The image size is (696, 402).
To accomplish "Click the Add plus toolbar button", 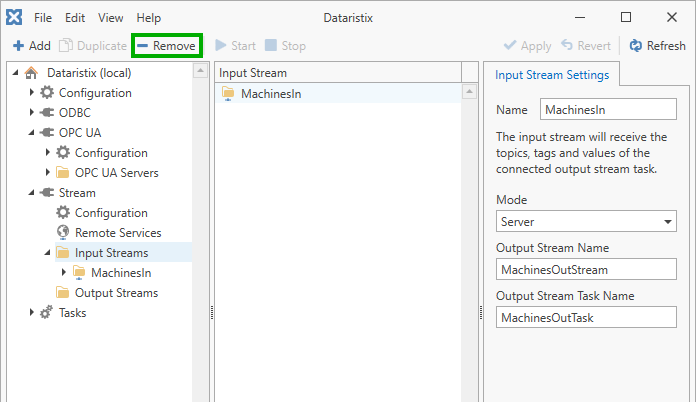I will point(32,46).
